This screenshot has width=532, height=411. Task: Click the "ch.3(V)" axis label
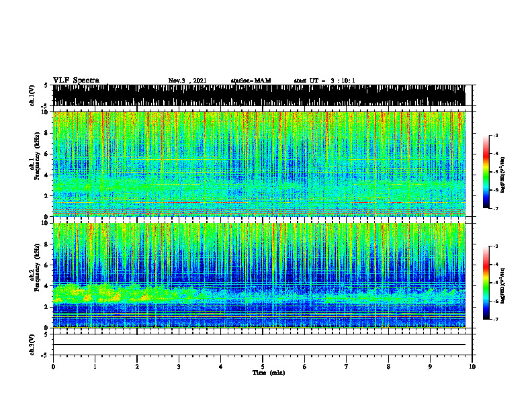click(32, 345)
